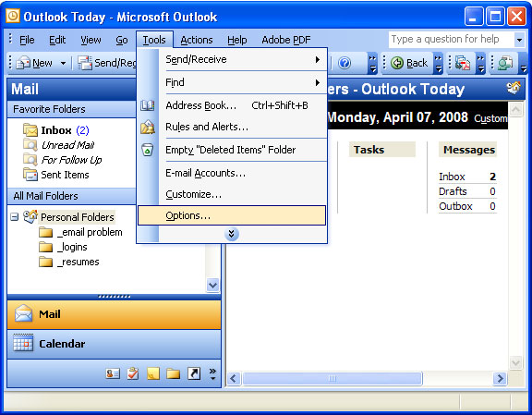Click the Rules and Alerts bell icon
This screenshot has height=415, width=532.
point(148,128)
